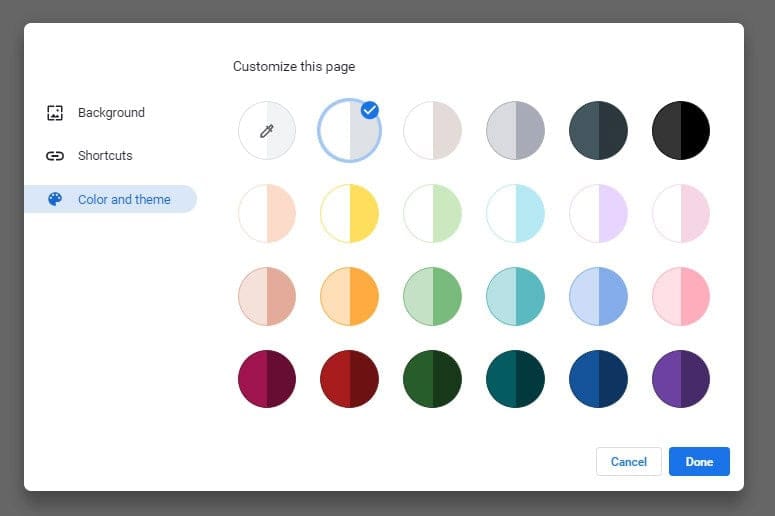The height and width of the screenshot is (516, 775).
Task: Click the Shortcuts link icon in sidebar
Action: click(55, 156)
